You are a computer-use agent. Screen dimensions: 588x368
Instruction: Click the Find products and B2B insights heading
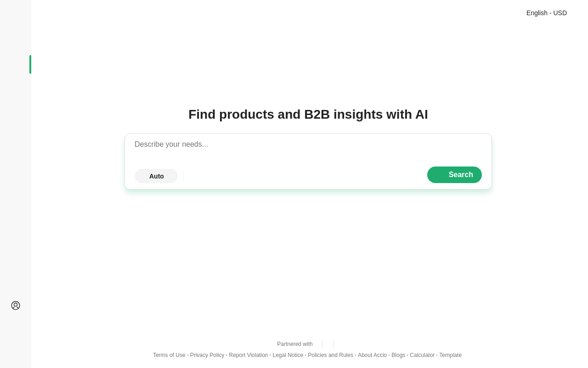[x=308, y=115]
